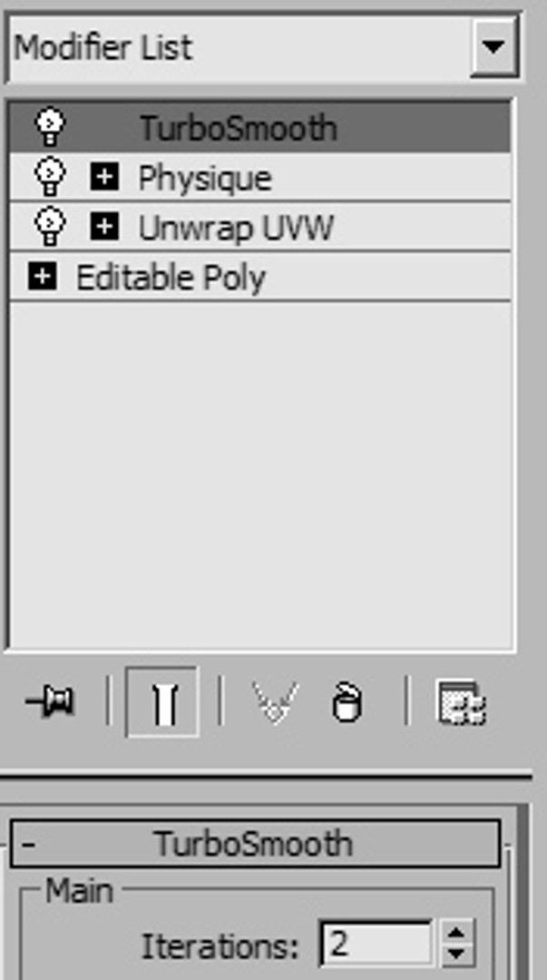Disable Physique modifier via lightbulb
The height and width of the screenshot is (980, 547).
click(x=50, y=177)
